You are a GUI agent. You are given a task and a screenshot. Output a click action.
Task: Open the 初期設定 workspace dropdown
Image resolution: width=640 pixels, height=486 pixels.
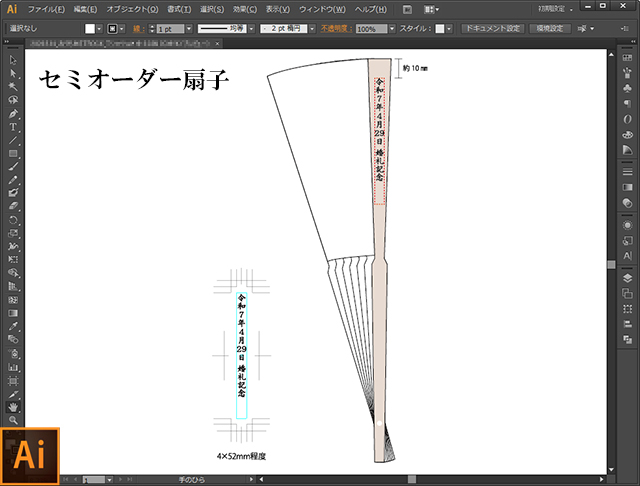[555, 9]
